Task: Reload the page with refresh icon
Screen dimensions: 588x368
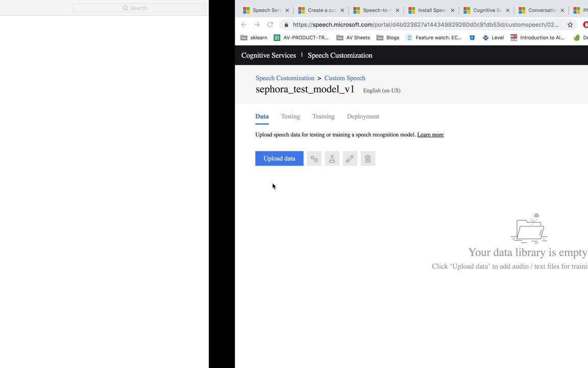Action: tap(270, 25)
